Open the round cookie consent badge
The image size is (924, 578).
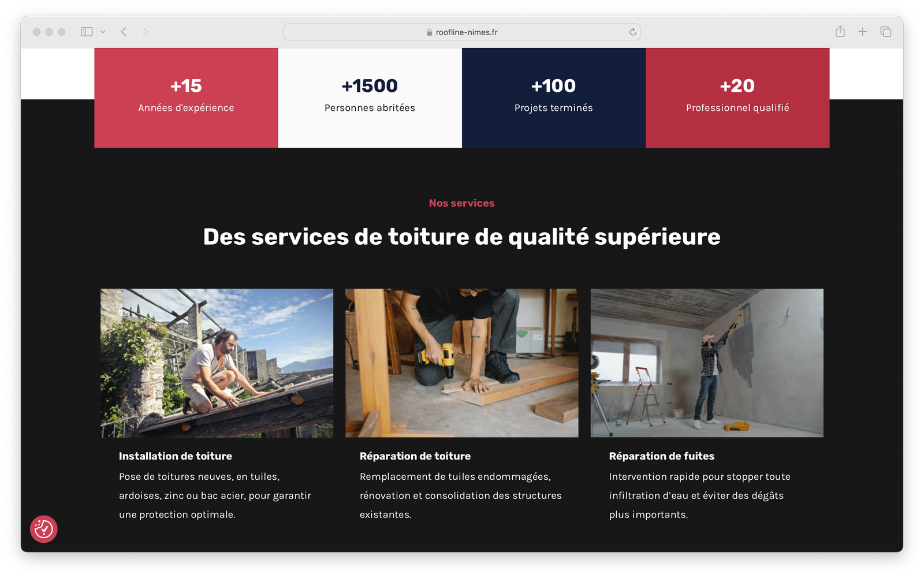coord(44,529)
